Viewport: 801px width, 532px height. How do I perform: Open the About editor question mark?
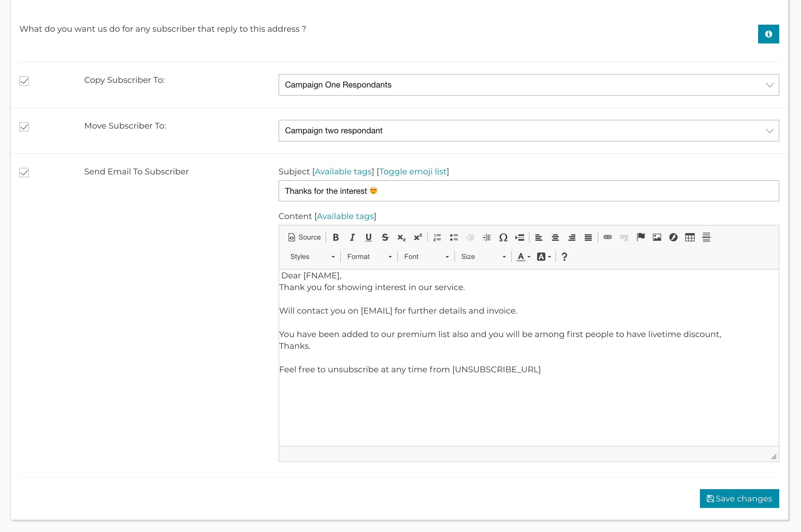pos(564,257)
